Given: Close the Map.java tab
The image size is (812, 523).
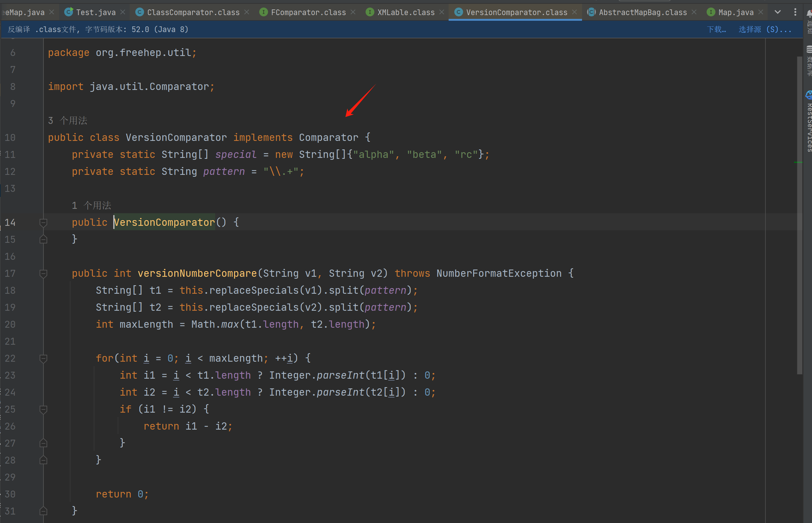Looking at the screenshot, I should (761, 12).
